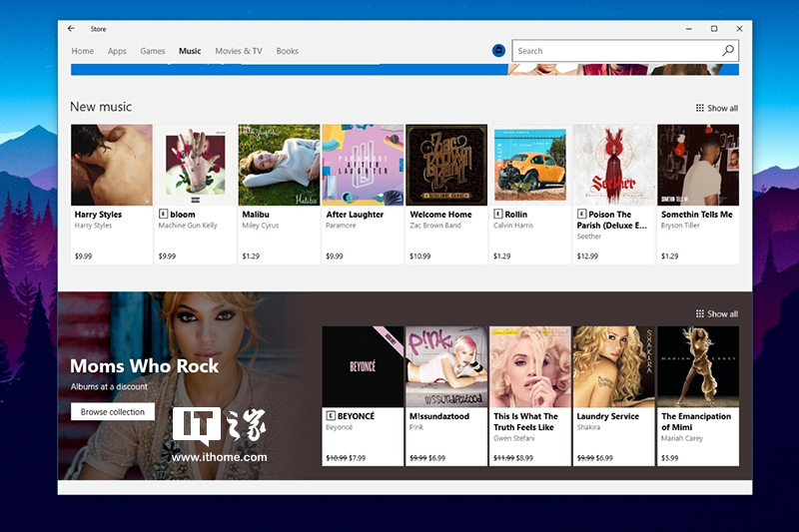Open the BEYONCÉ album cover
This screenshot has height=532, width=799.
pos(363,366)
